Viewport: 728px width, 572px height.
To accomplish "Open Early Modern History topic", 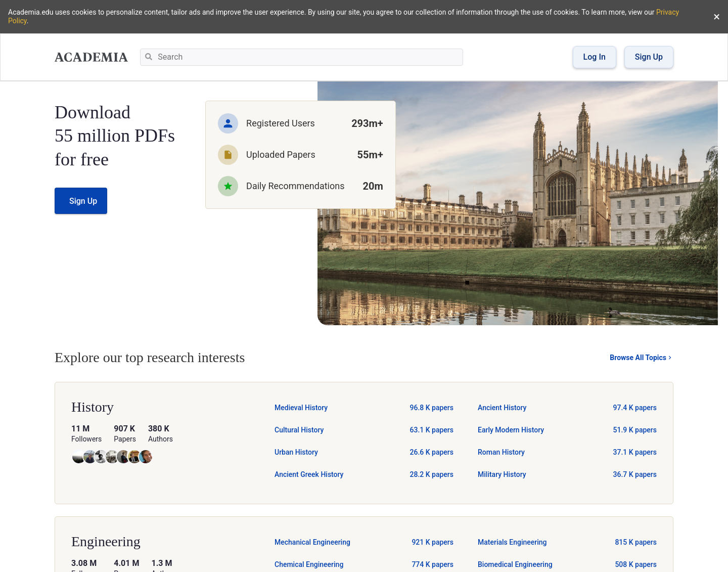I will (x=511, y=430).
